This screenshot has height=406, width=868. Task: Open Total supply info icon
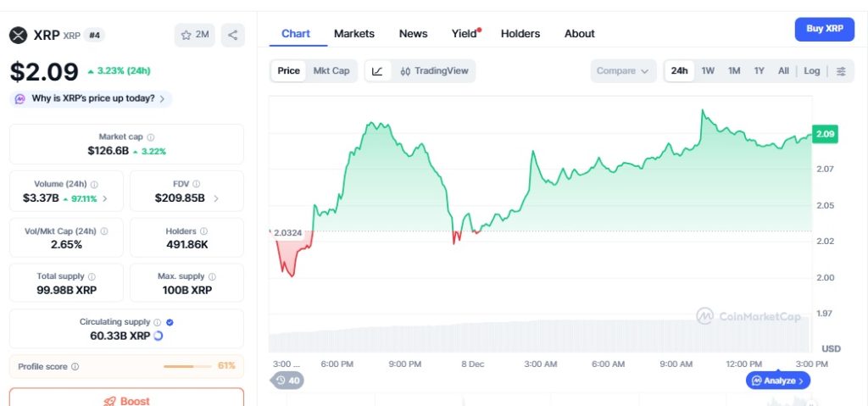(92, 276)
